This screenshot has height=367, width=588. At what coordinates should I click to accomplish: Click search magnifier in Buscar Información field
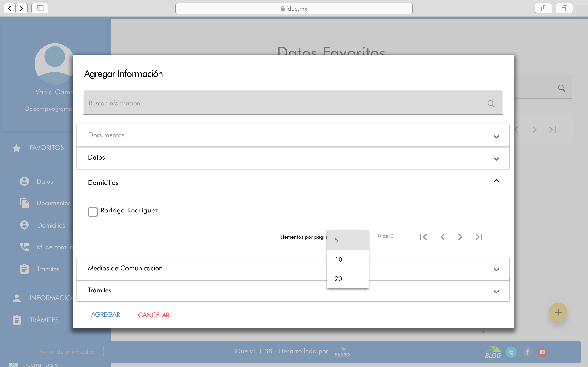[x=491, y=104]
